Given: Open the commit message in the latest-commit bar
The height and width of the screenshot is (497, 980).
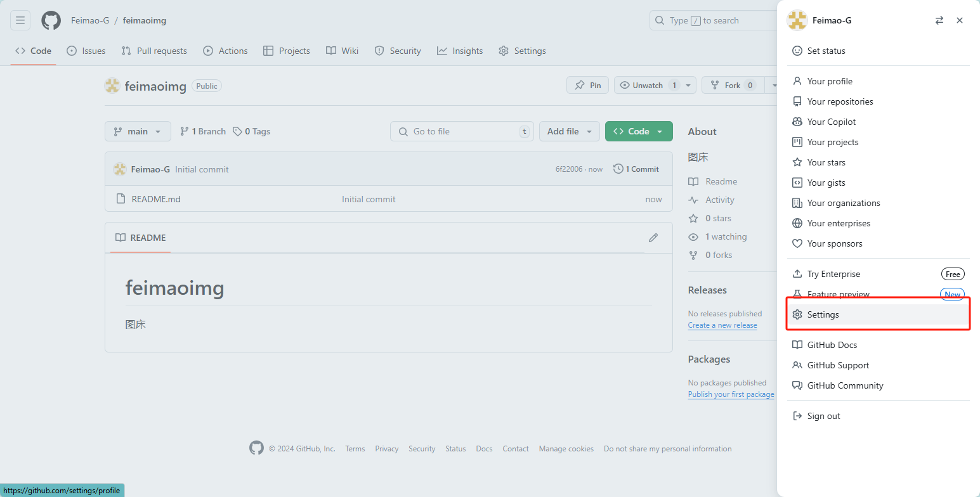Looking at the screenshot, I should pyautogui.click(x=202, y=169).
